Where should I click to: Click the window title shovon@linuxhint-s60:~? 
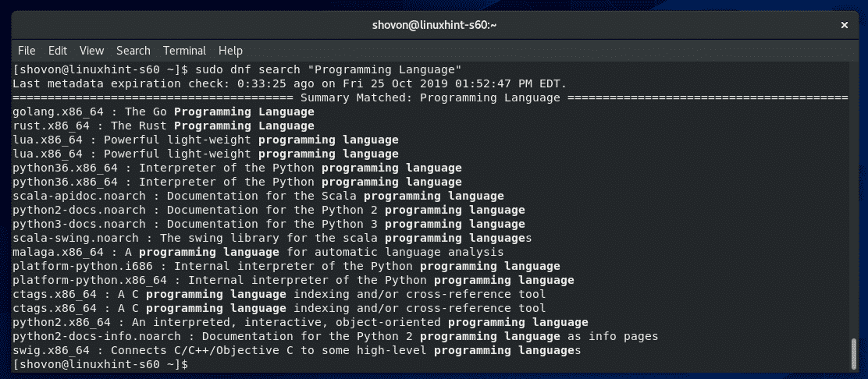pos(435,26)
